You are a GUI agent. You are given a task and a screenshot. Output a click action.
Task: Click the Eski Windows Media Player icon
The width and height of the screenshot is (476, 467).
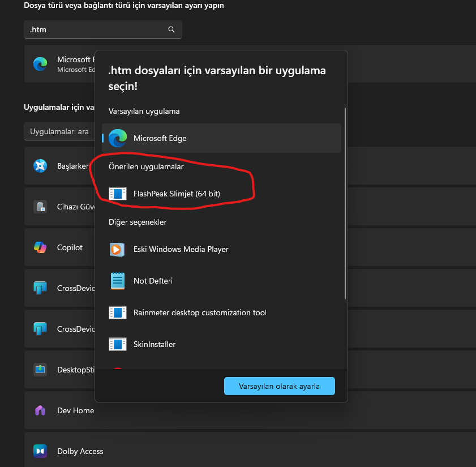click(x=117, y=250)
